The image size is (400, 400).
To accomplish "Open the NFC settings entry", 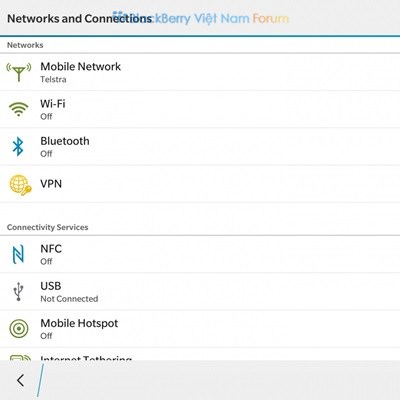I will coord(200,254).
